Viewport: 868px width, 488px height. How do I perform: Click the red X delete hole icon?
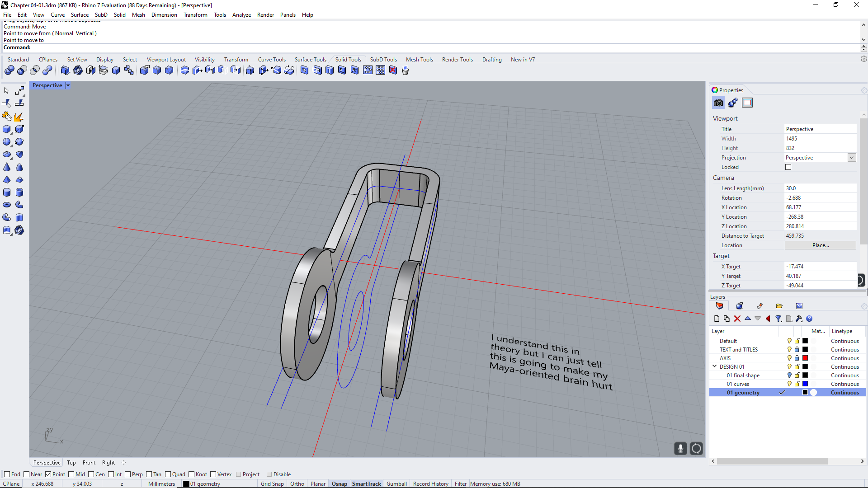[x=393, y=70]
